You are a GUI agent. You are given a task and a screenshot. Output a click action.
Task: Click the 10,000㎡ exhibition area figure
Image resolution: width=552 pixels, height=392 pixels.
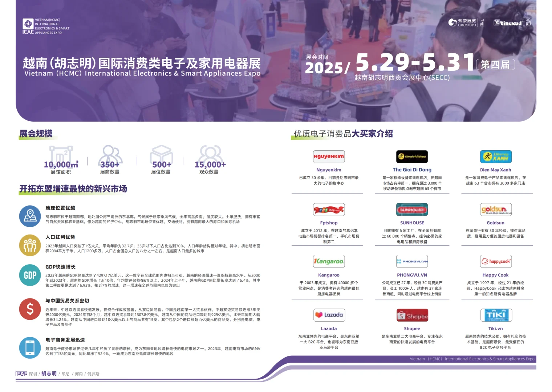61,165
